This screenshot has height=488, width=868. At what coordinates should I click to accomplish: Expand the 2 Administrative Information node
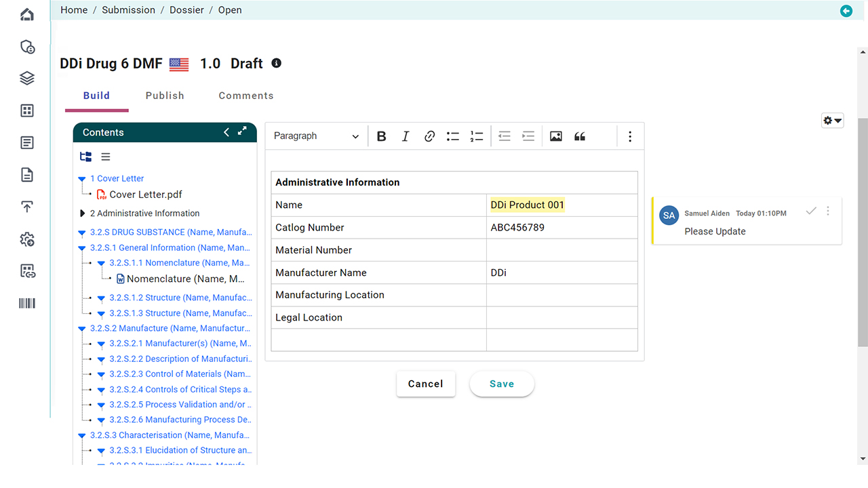[x=83, y=213]
